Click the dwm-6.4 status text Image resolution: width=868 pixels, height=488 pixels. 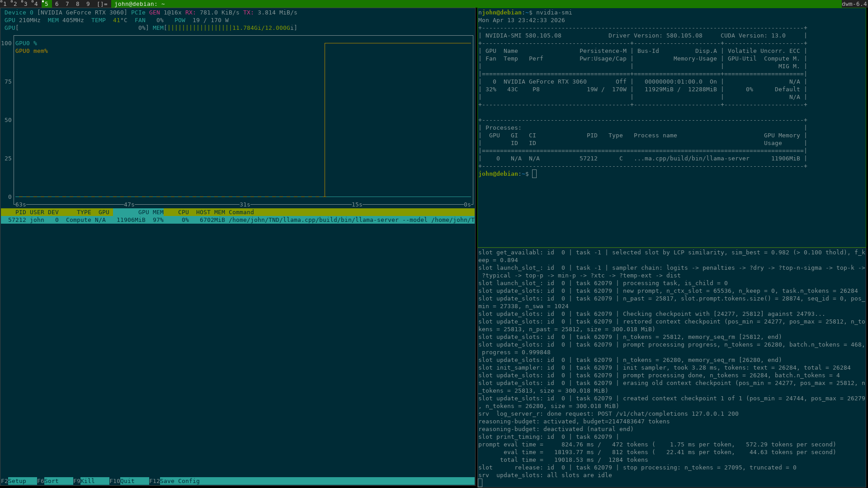(854, 4)
